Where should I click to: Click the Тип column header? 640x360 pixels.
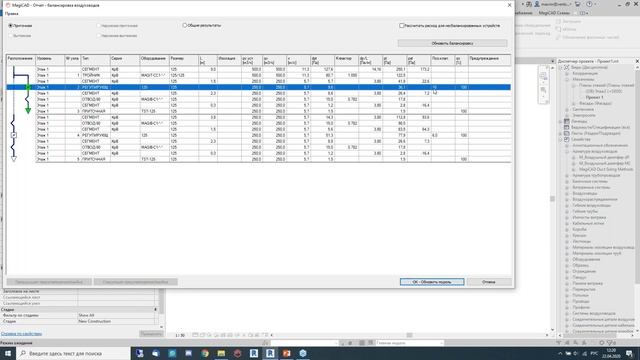click(95, 60)
